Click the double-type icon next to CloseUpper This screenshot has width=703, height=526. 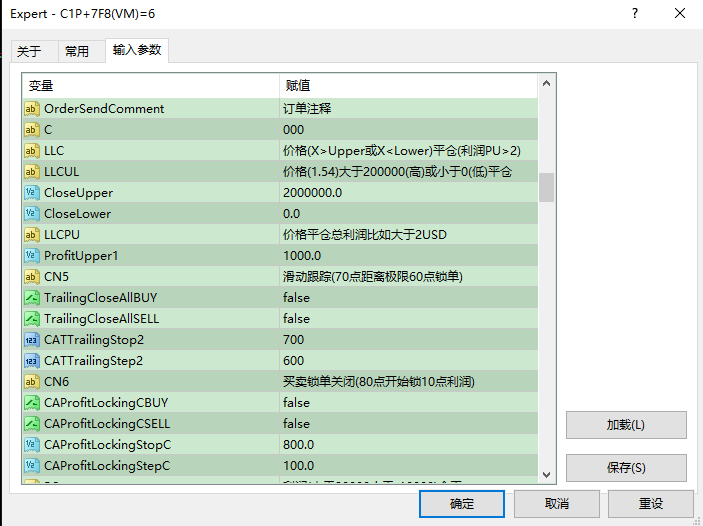tap(31, 193)
